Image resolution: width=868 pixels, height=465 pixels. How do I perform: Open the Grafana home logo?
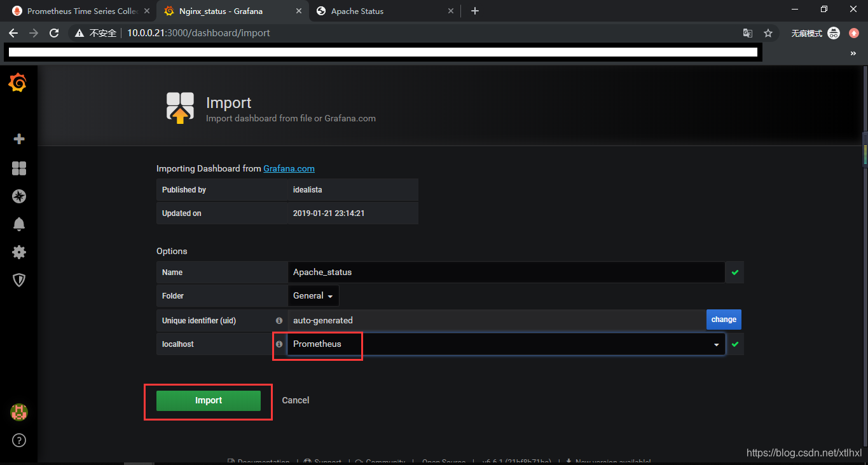[18, 83]
